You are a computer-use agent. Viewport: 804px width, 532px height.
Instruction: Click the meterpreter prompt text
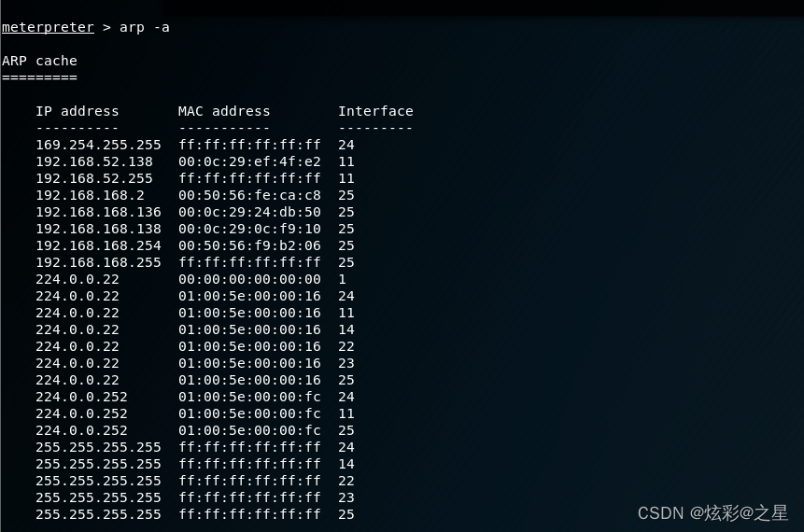pos(48,27)
